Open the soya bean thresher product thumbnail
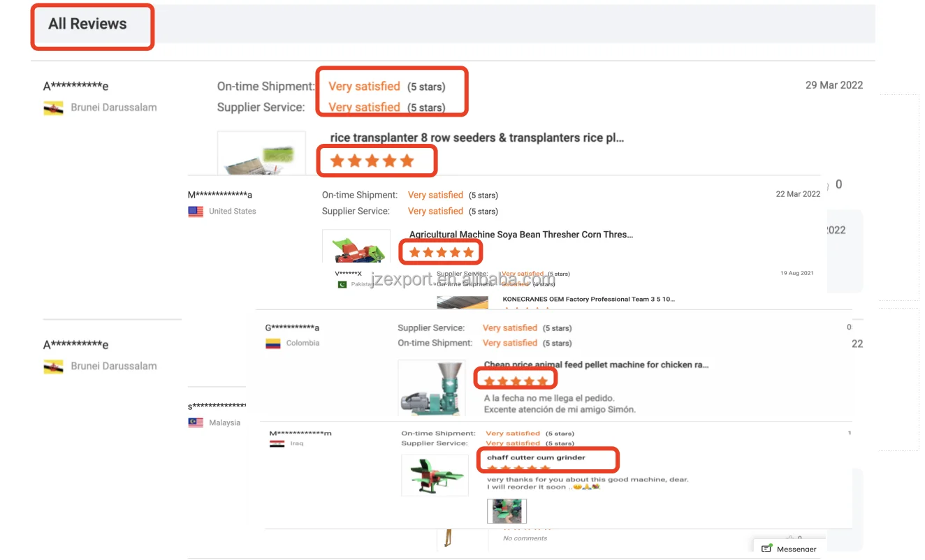 point(356,247)
